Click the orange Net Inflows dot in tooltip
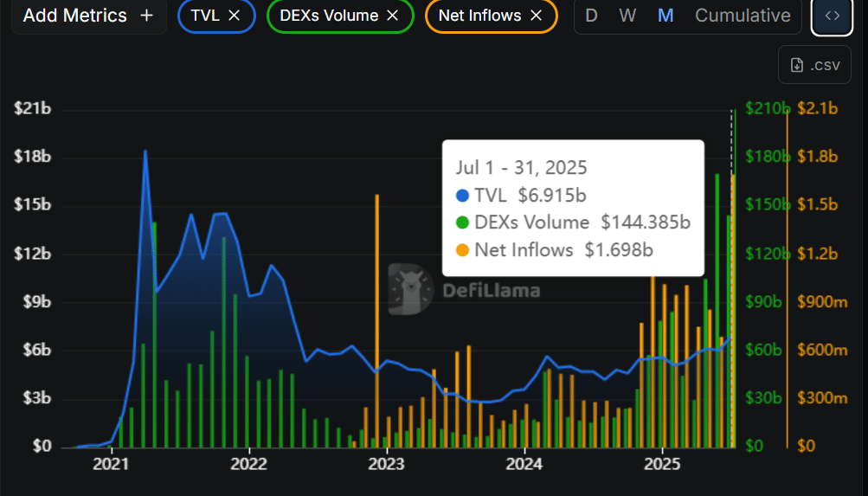 (462, 250)
